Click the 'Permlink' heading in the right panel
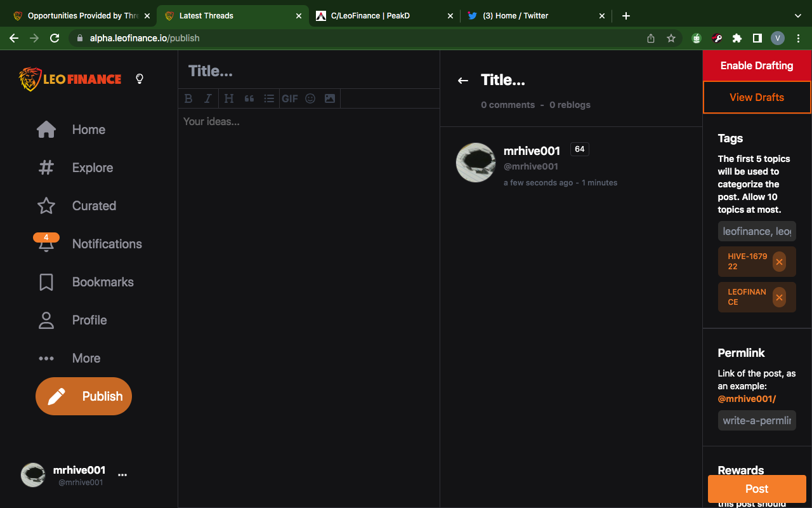 point(741,353)
